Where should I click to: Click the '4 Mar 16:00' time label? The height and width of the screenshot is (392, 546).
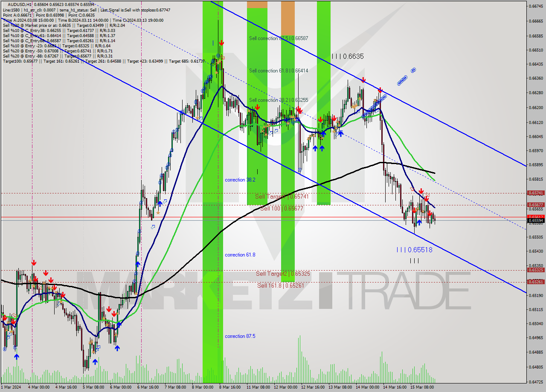(x=67, y=387)
